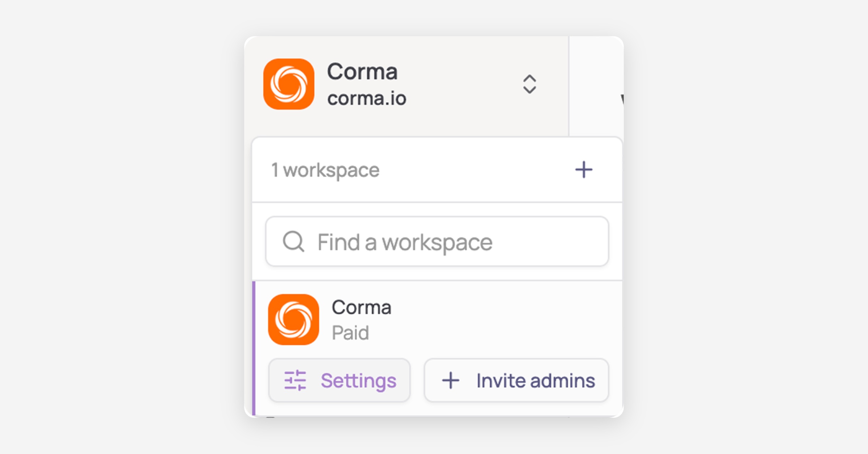
Task: Click the "corma.io" domain text
Action: 367,99
